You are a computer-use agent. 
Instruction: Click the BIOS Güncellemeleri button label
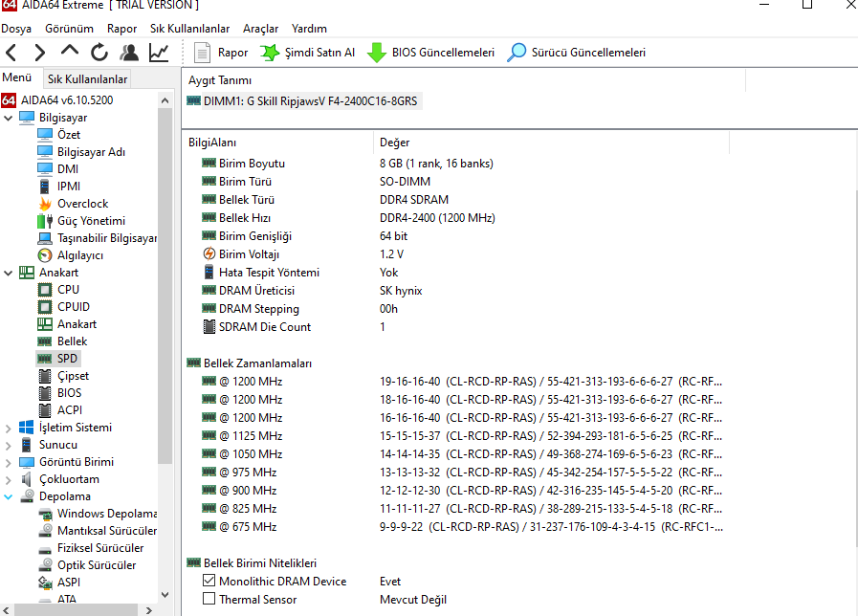(x=443, y=53)
